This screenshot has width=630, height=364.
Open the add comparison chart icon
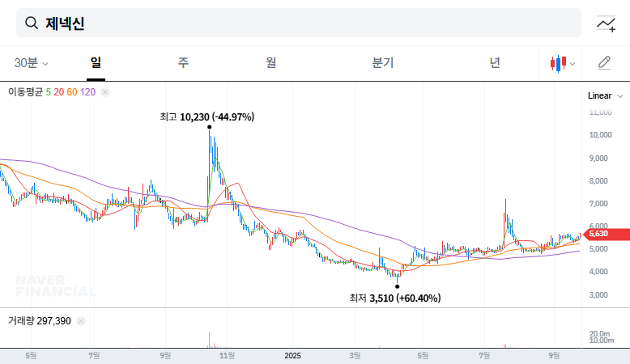(606, 23)
